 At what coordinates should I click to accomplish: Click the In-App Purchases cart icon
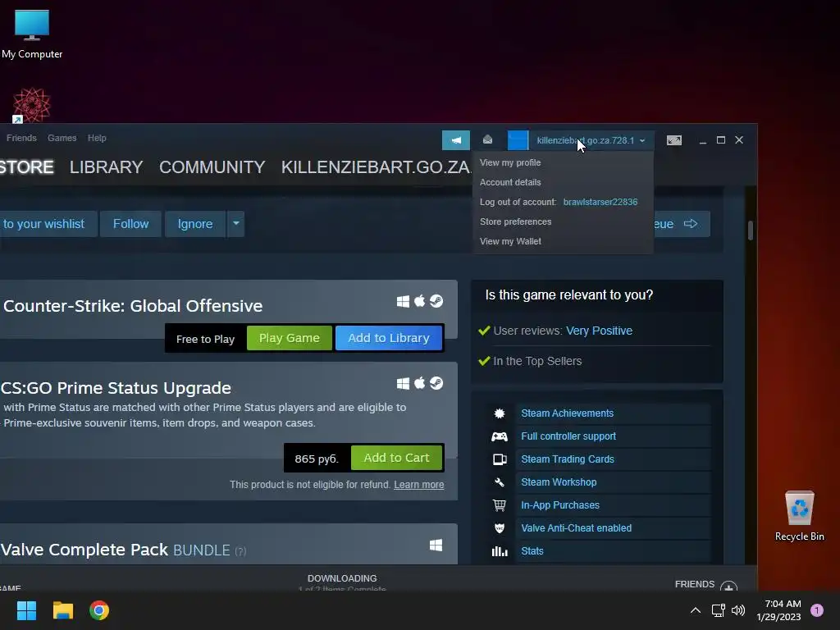(x=500, y=505)
